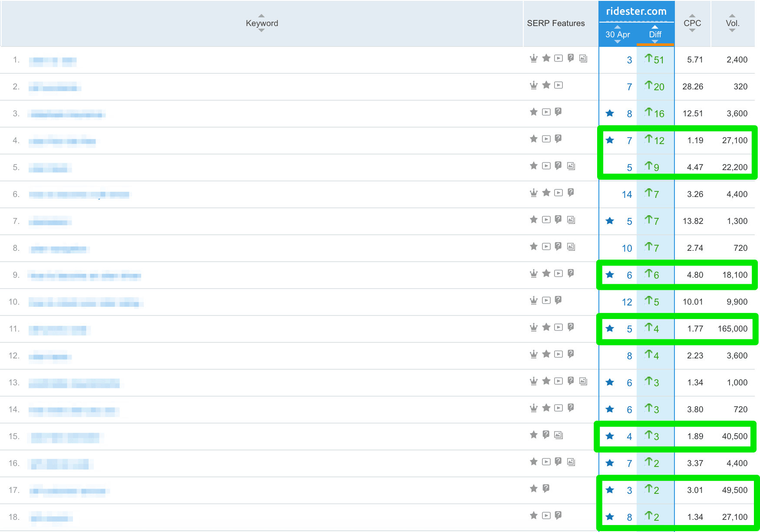
Task: Click the crown icon in row 1
Action: coord(534,58)
